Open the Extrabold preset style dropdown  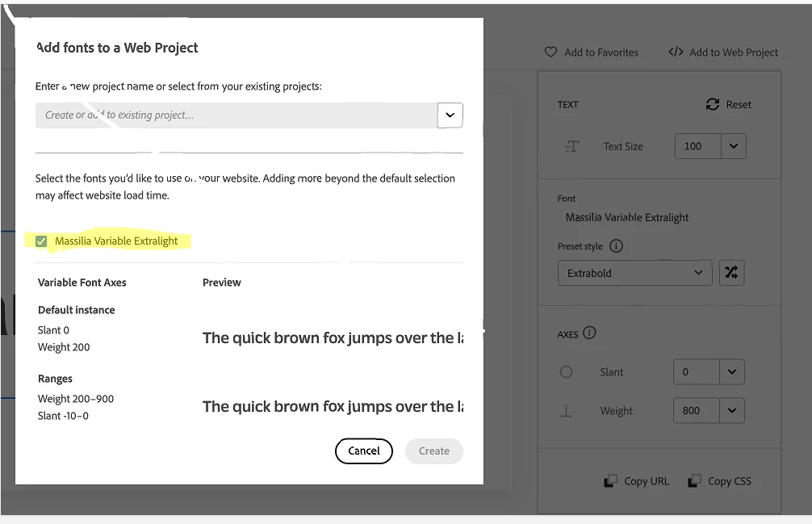tap(635, 273)
